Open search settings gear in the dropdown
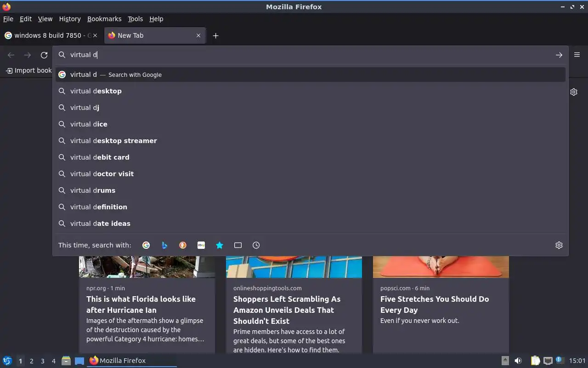This screenshot has width=588, height=368. (x=559, y=245)
